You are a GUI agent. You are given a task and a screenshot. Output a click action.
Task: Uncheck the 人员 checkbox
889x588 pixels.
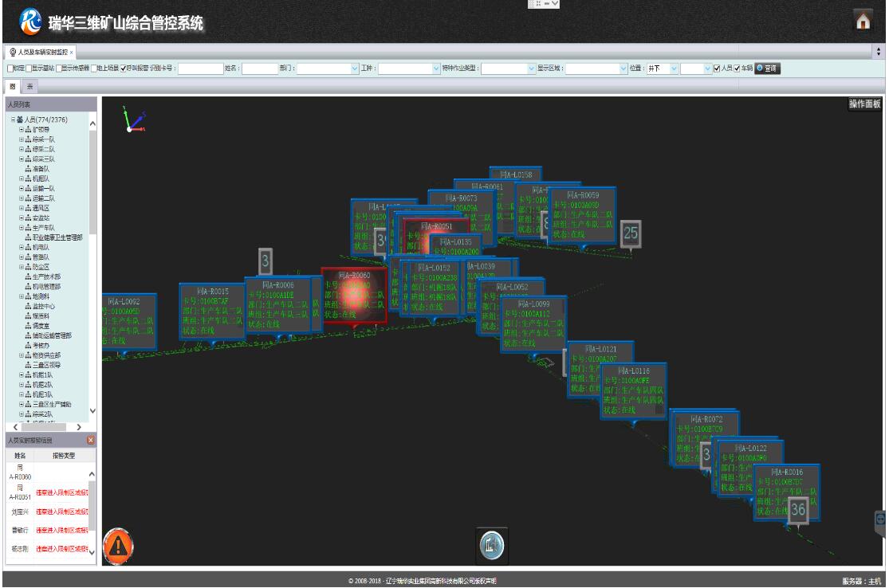click(x=718, y=69)
